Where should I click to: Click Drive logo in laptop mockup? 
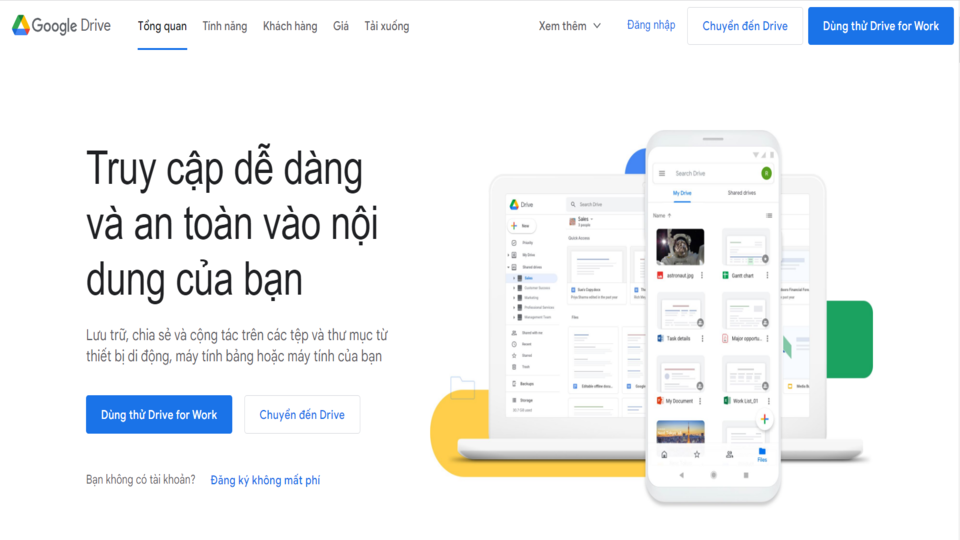pos(522,204)
